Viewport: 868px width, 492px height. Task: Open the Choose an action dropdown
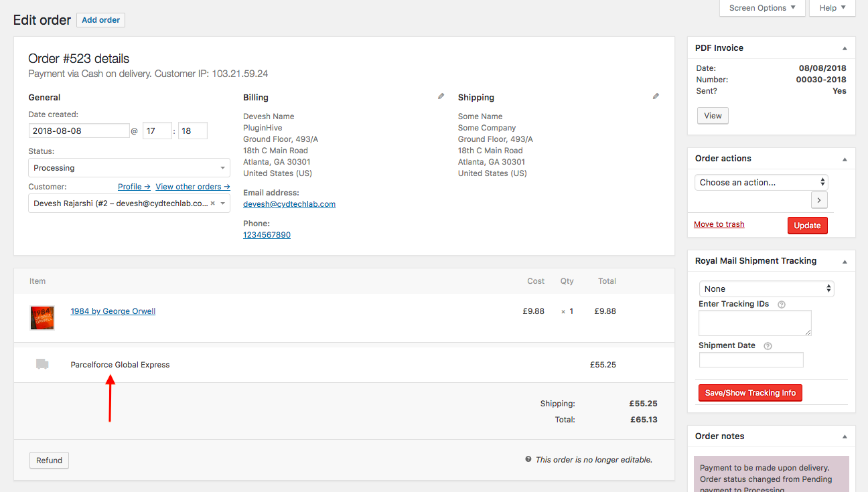(762, 182)
